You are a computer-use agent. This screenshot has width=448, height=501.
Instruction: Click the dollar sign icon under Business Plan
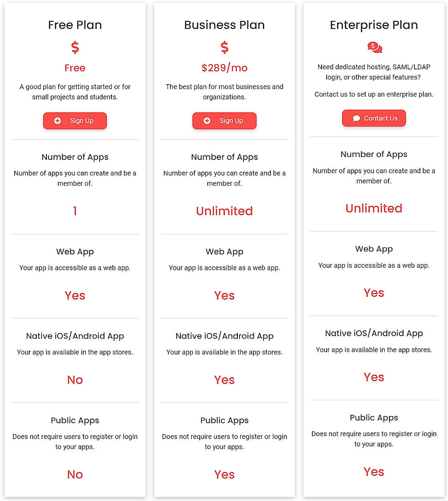(x=224, y=47)
